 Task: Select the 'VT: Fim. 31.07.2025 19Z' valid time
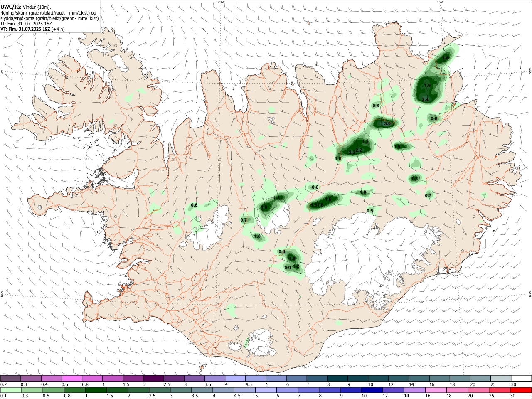coord(25,29)
